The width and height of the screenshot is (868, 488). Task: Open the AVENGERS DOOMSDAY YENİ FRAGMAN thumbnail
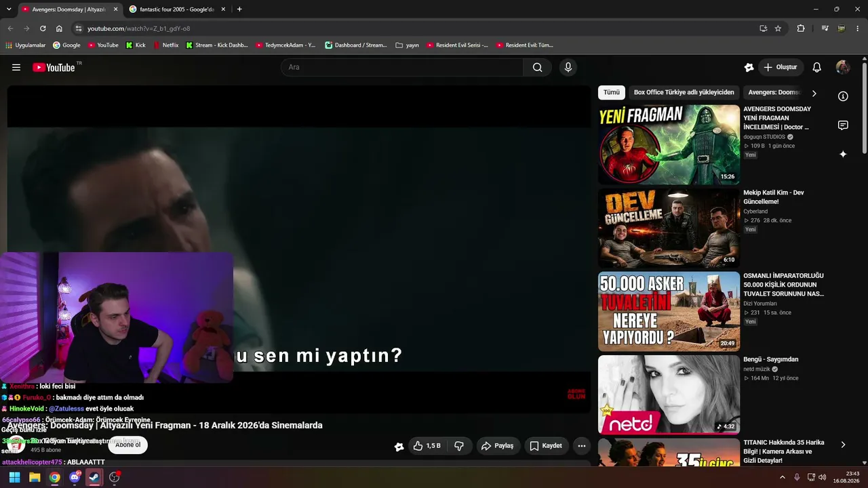[x=669, y=144]
